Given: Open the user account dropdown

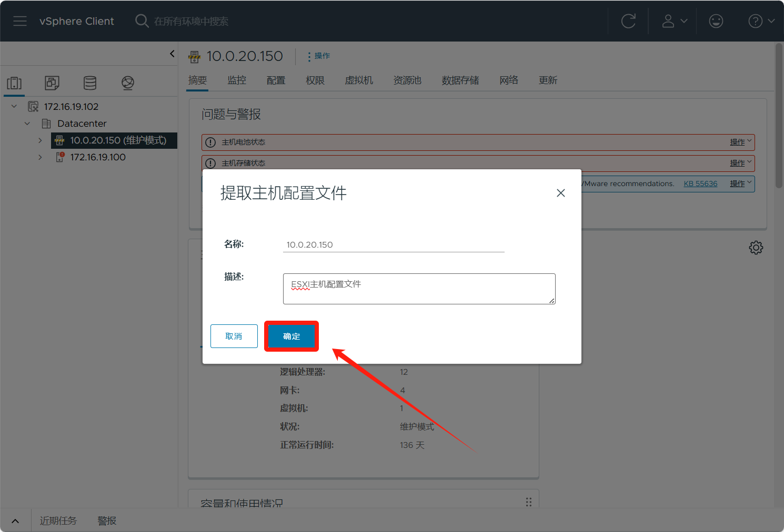Looking at the screenshot, I should pos(674,21).
